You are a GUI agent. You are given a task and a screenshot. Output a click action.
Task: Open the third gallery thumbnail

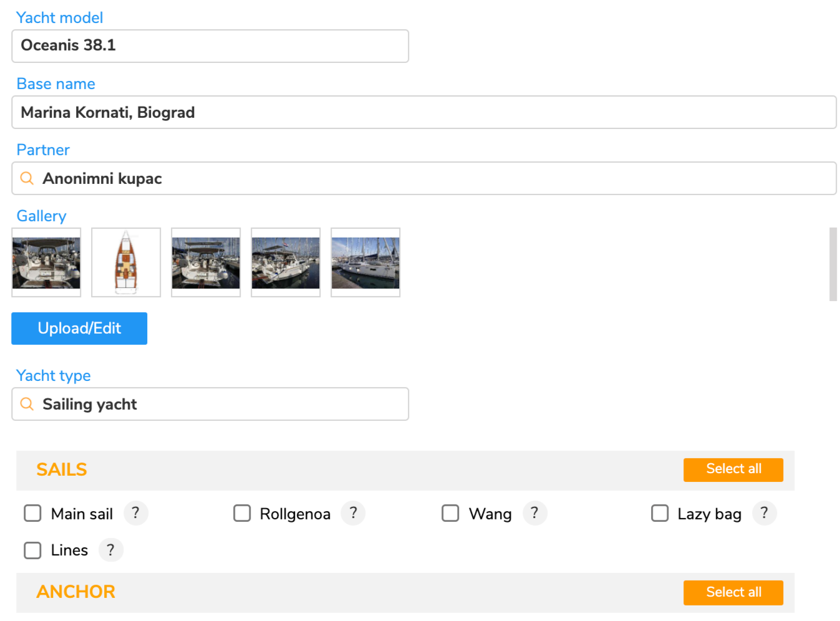(206, 262)
